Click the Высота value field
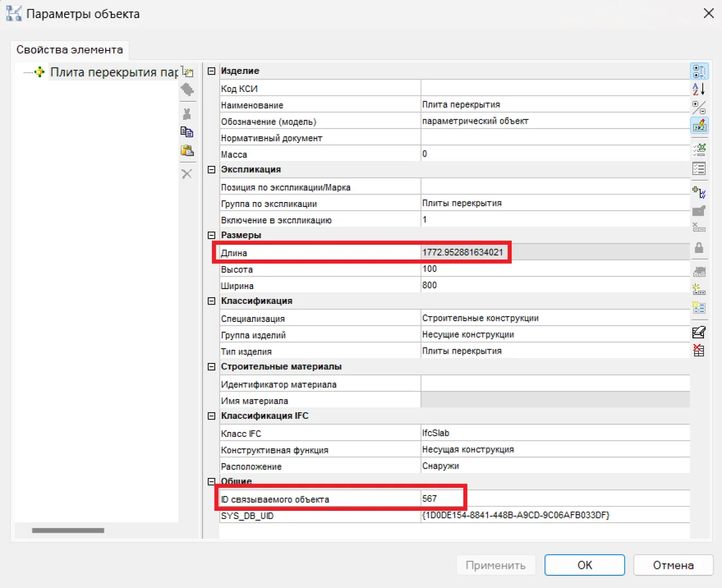This screenshot has width=722, height=588. click(553, 269)
